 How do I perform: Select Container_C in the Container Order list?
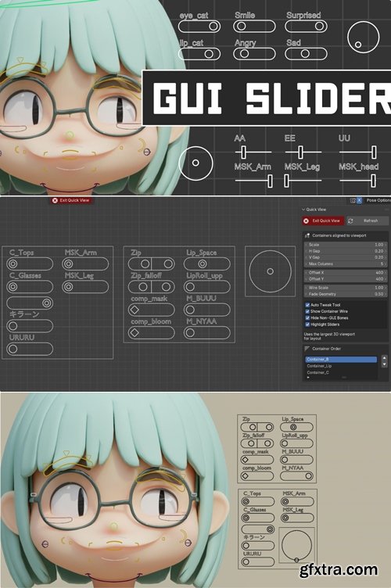tap(341, 372)
